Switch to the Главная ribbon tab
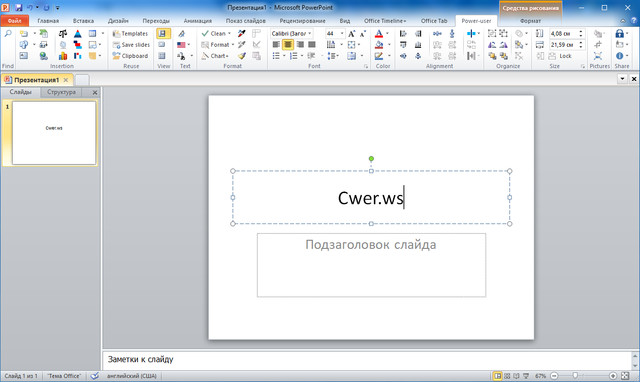The width and height of the screenshot is (640, 382). pyautogui.click(x=48, y=21)
